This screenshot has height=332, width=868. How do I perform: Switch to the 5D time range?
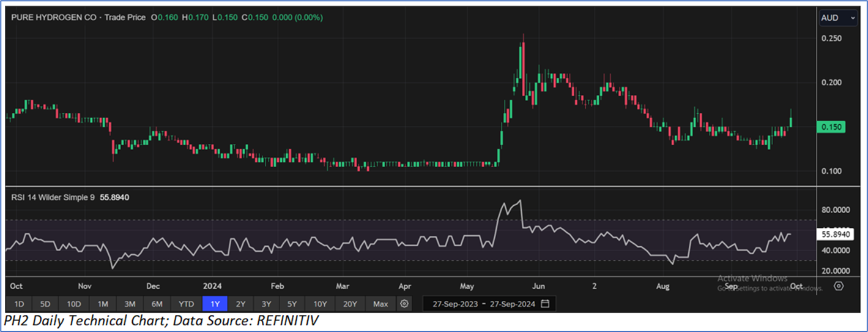tap(46, 304)
